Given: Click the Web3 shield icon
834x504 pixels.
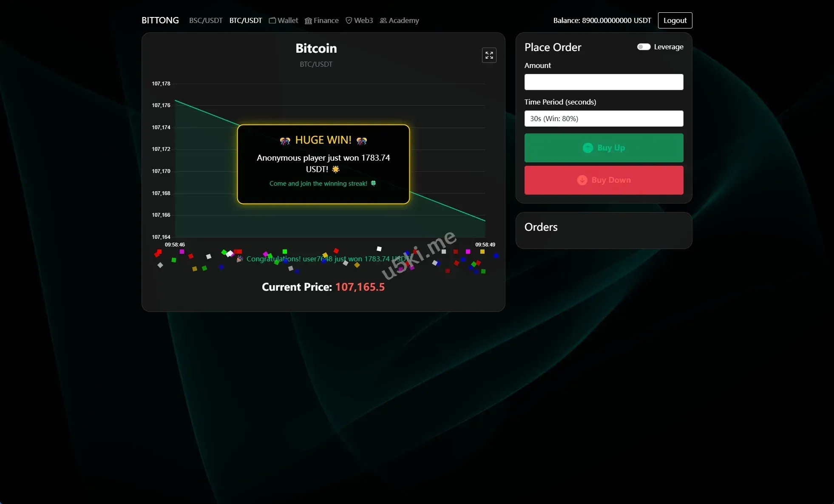Looking at the screenshot, I should coord(349,20).
